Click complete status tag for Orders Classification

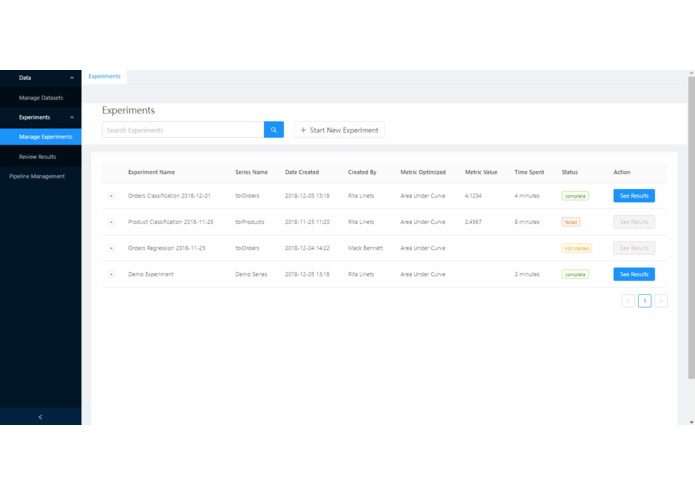(x=575, y=196)
